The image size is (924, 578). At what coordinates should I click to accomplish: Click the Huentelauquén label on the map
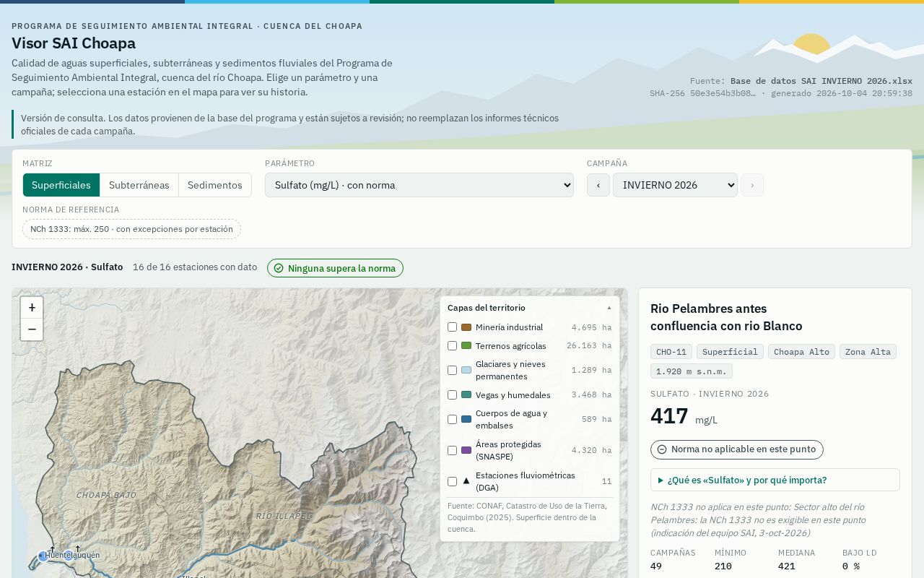click(72, 555)
